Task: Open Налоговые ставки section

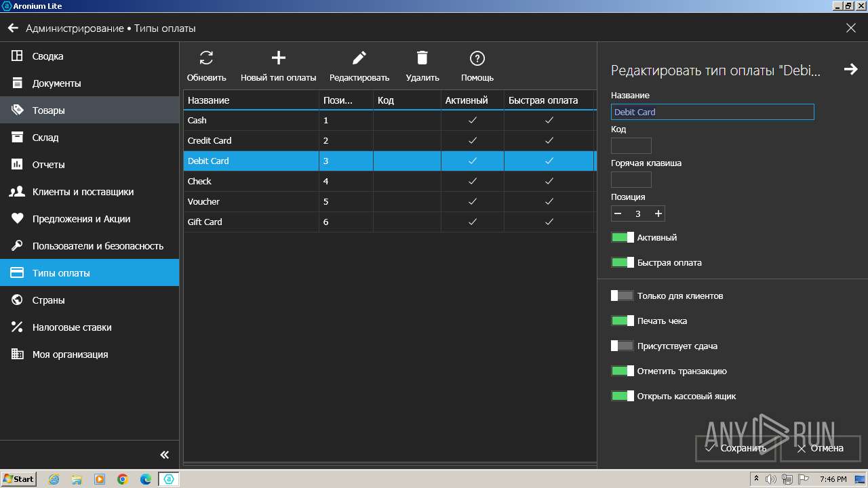Action: [x=90, y=327]
